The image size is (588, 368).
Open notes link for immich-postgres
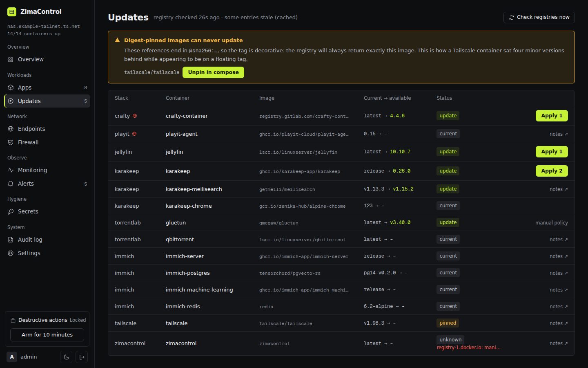(x=559, y=273)
